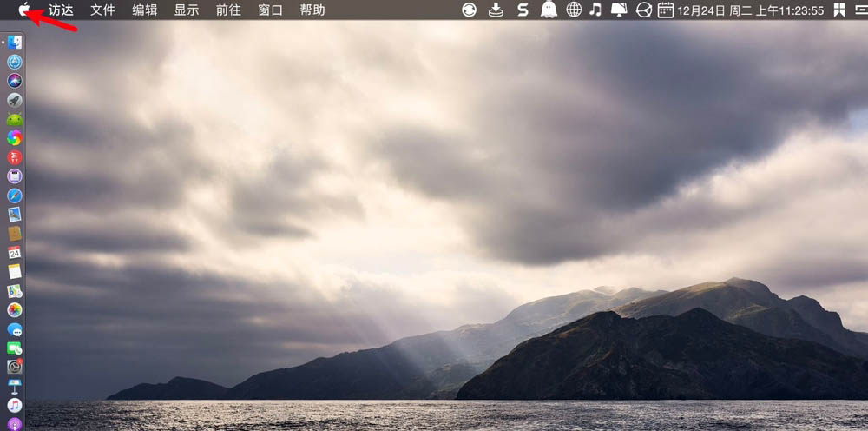
Task: Open the 前往 menu
Action: (228, 10)
